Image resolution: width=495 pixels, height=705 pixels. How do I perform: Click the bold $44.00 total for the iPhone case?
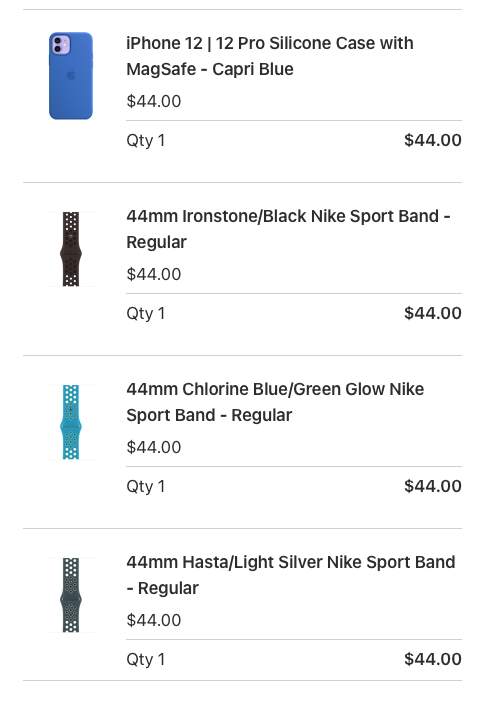click(433, 140)
